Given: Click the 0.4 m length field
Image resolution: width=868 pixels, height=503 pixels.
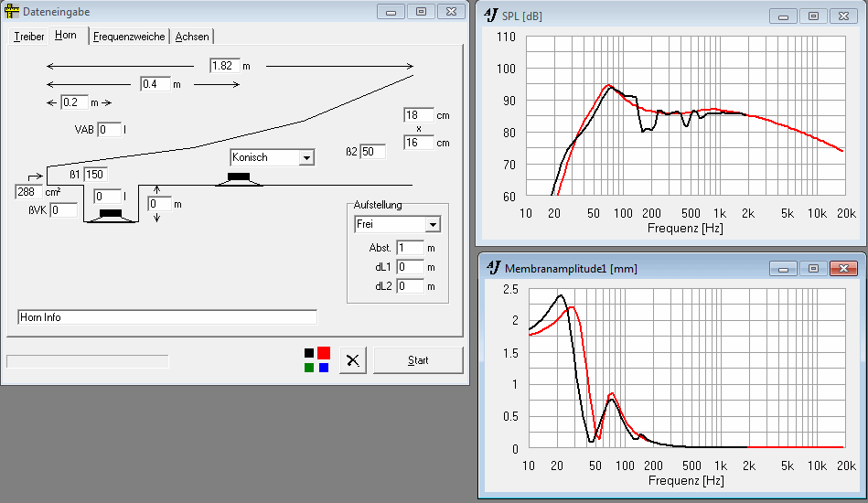Looking at the screenshot, I should (155, 84).
